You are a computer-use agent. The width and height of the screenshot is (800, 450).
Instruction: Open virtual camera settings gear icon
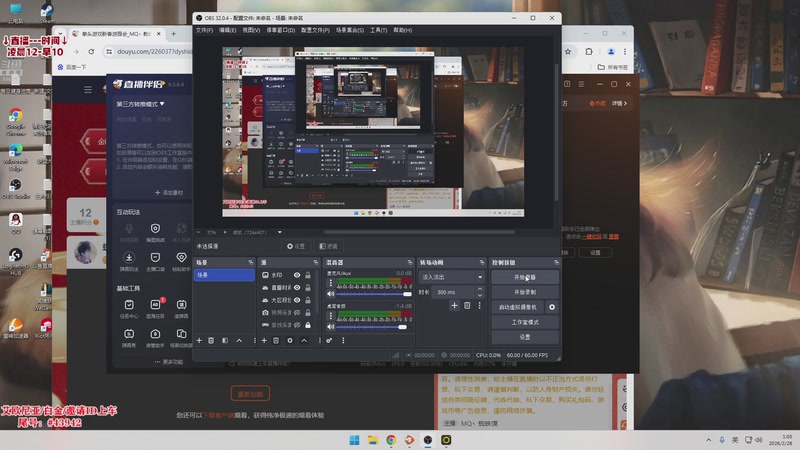pyautogui.click(x=552, y=307)
